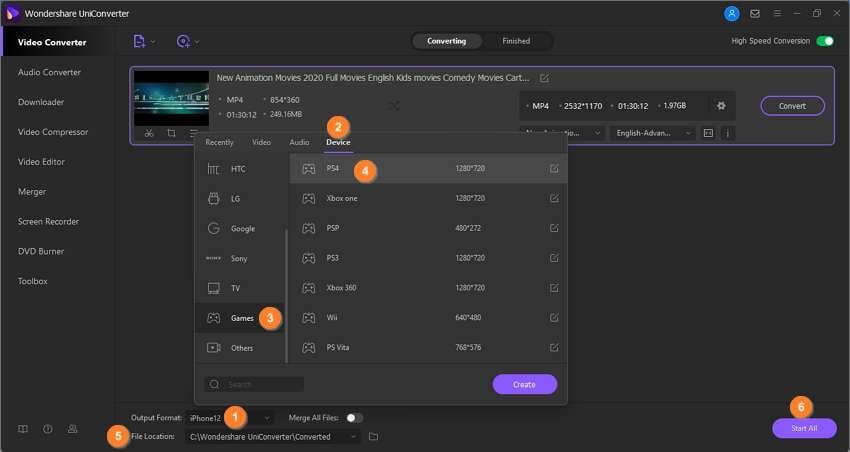Edit Xbox 360 preset settings icon
The height and width of the screenshot is (452, 850).
tap(554, 288)
